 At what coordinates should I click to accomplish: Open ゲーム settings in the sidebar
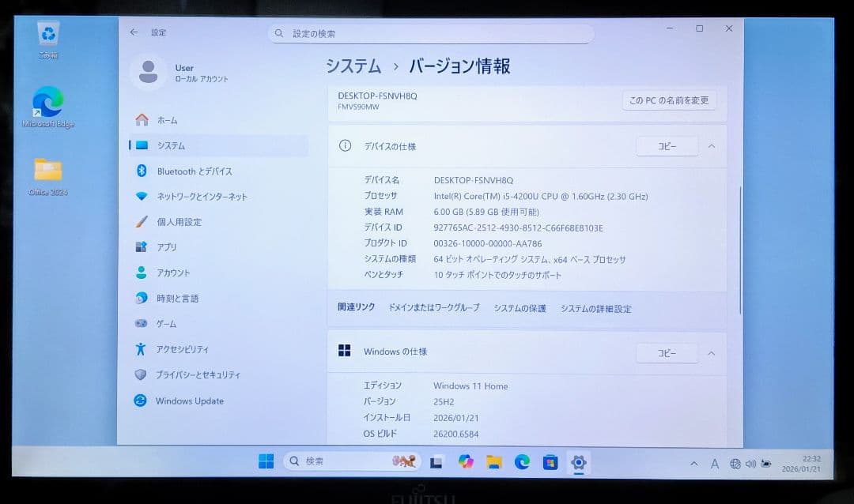tap(169, 324)
